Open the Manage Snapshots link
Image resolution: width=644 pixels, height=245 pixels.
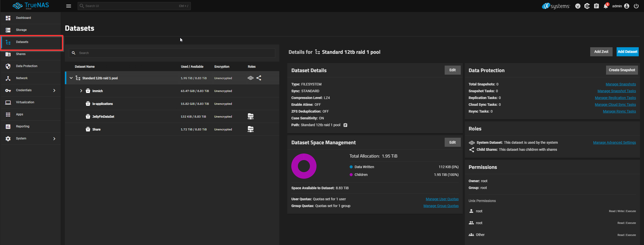[620, 84]
